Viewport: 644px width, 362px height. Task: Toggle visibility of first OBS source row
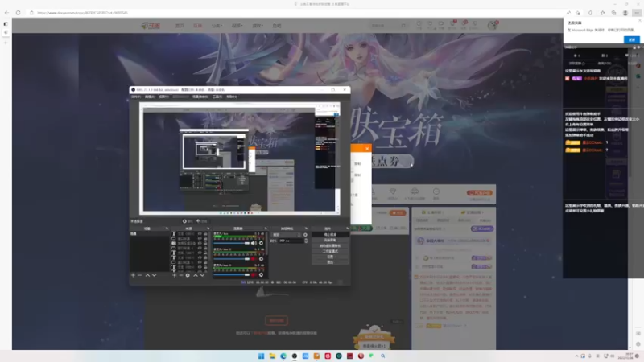tap(200, 233)
